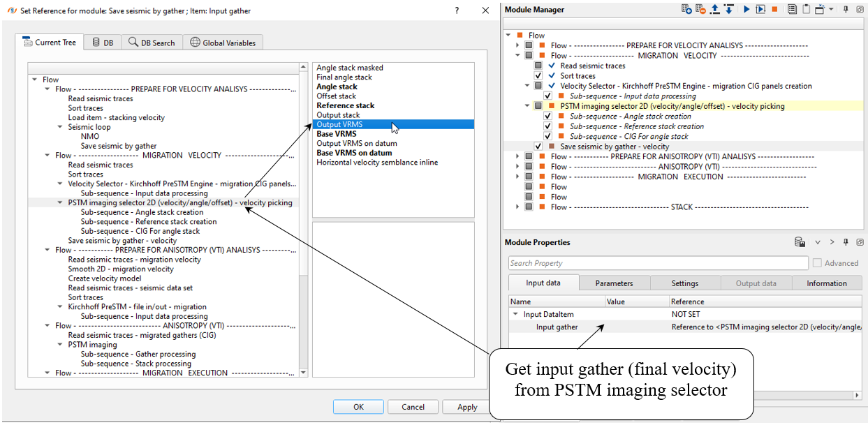Toggle the Sort traces checkbox in Module Manager
The width and height of the screenshot is (868, 425).
[x=538, y=75]
